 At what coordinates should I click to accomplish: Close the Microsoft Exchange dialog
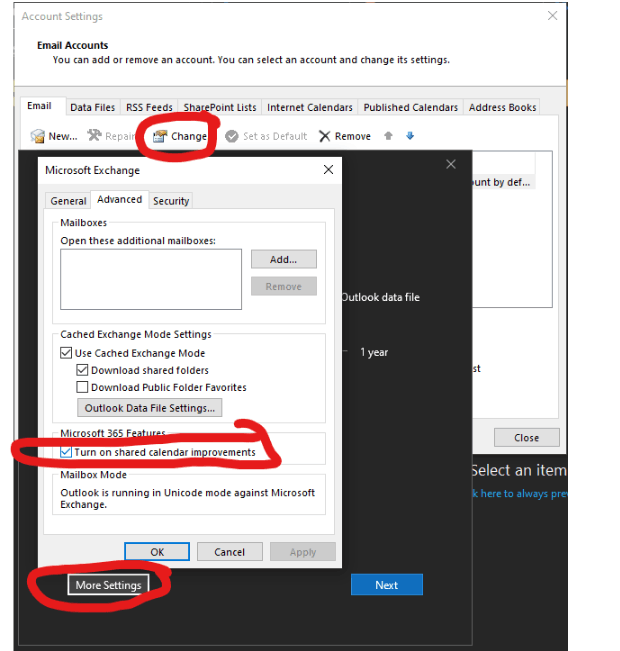[x=328, y=169]
